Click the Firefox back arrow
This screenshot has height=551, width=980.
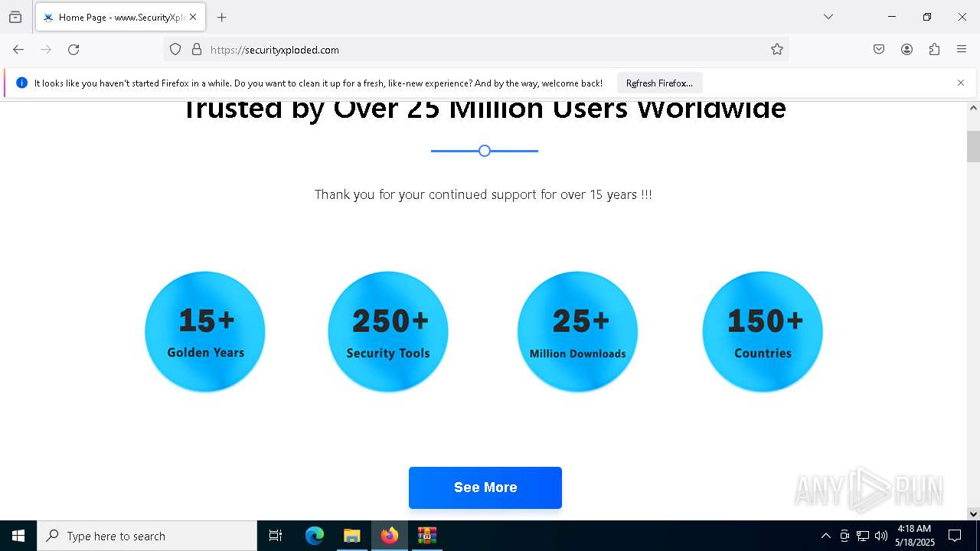click(x=18, y=50)
